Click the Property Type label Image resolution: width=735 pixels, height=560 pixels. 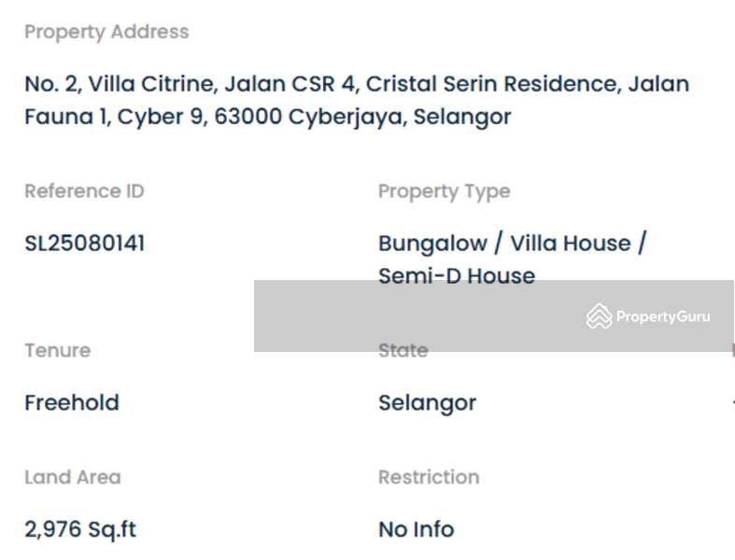(x=444, y=191)
